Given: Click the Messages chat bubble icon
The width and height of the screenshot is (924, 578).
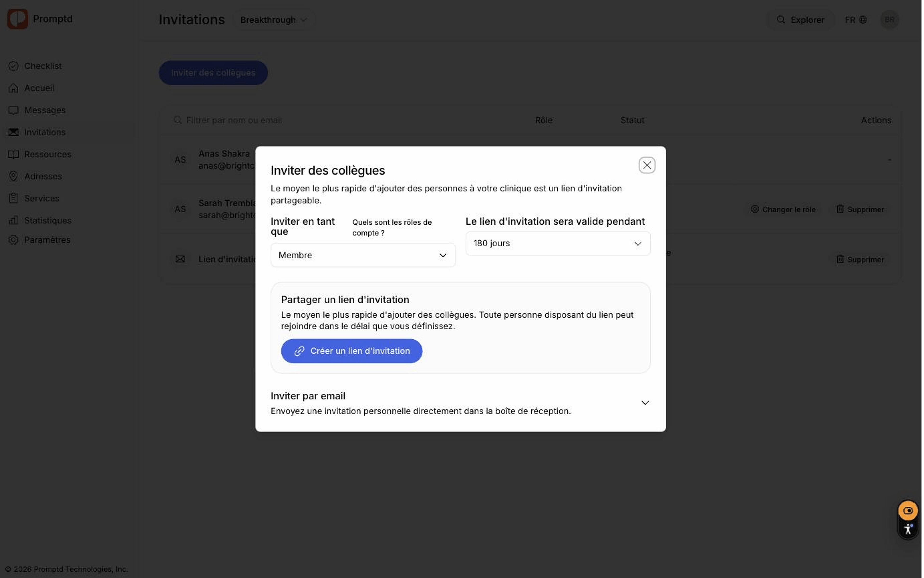Looking at the screenshot, I should (13, 111).
